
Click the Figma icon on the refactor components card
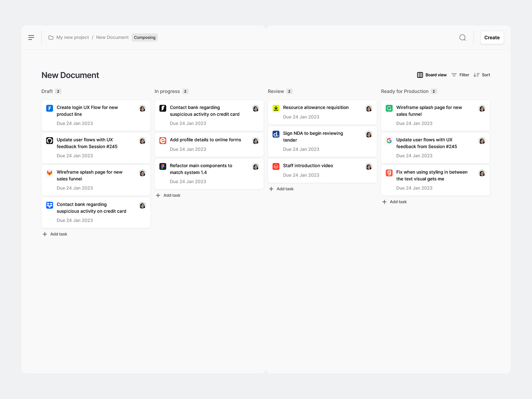[x=162, y=166]
